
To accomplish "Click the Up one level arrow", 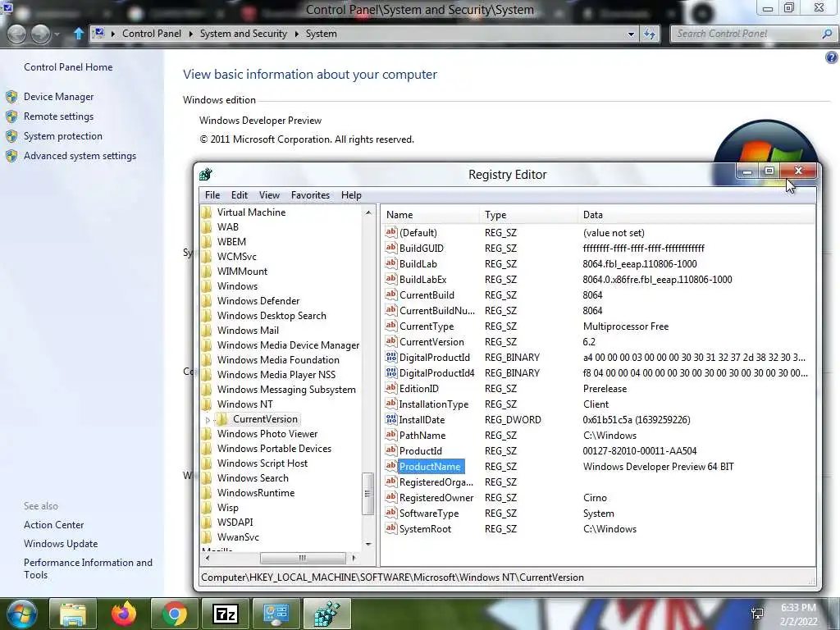I will pyautogui.click(x=78, y=34).
